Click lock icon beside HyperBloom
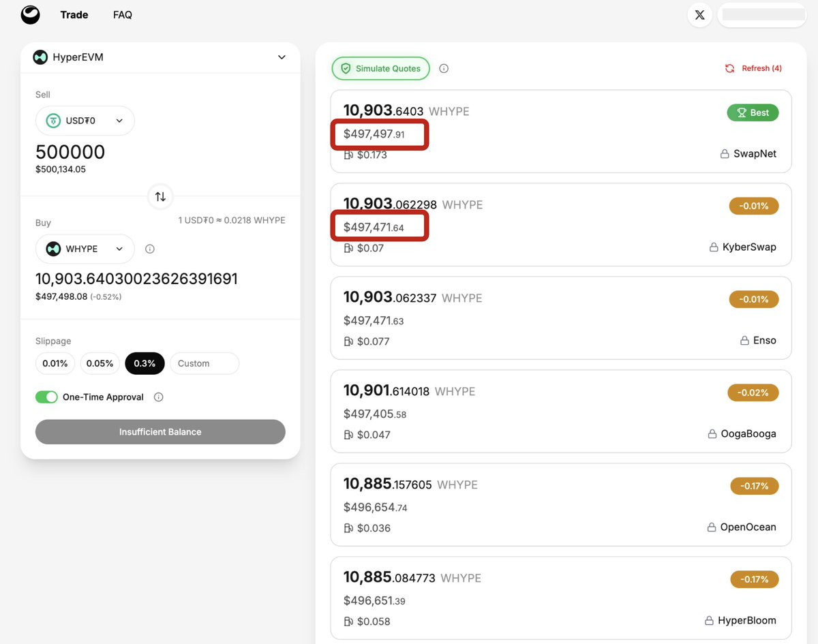The height and width of the screenshot is (644, 818). pyautogui.click(x=709, y=621)
